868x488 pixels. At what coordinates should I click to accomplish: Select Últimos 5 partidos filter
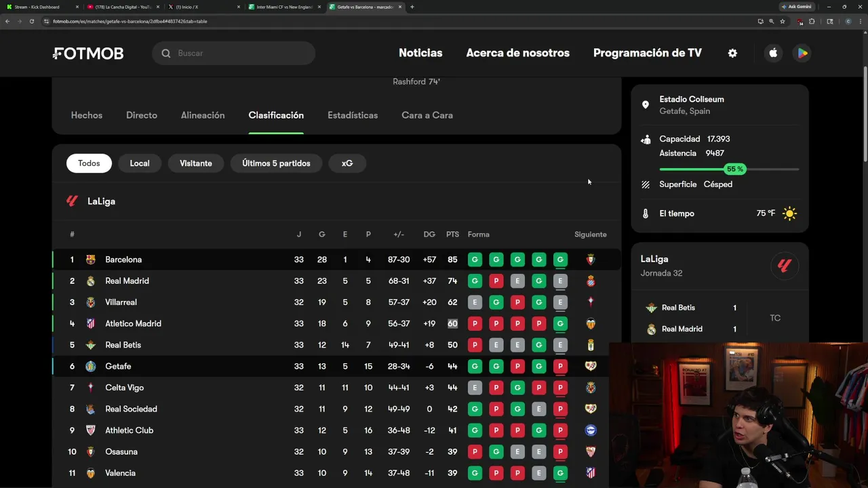click(276, 163)
